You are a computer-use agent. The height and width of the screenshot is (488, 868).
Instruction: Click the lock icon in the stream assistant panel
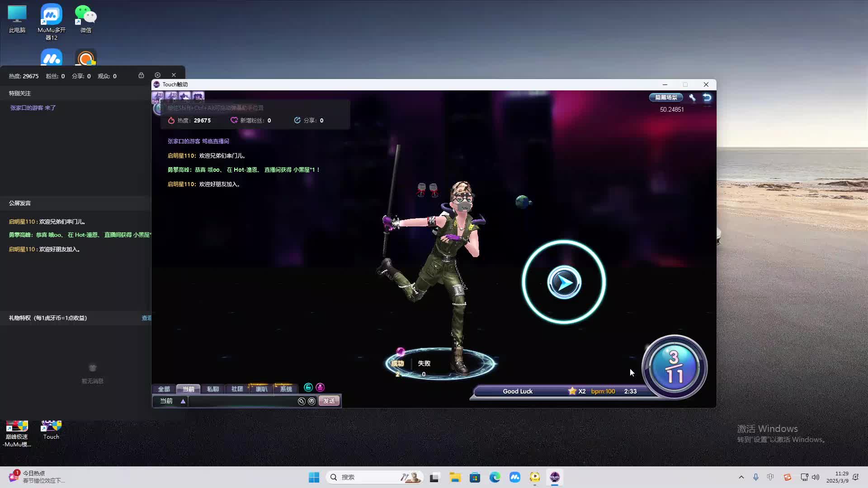point(141,75)
